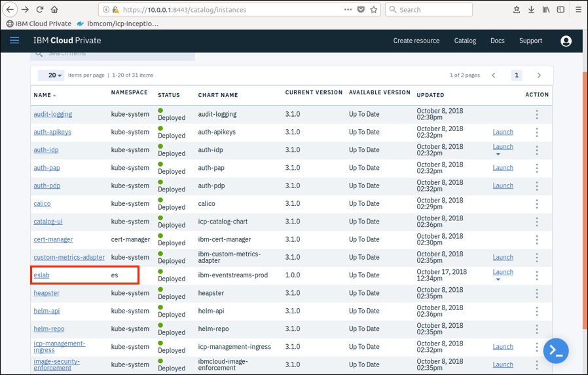This screenshot has width=588, height=375.
Task: Click the browser forward arrow
Action: click(x=25, y=9)
